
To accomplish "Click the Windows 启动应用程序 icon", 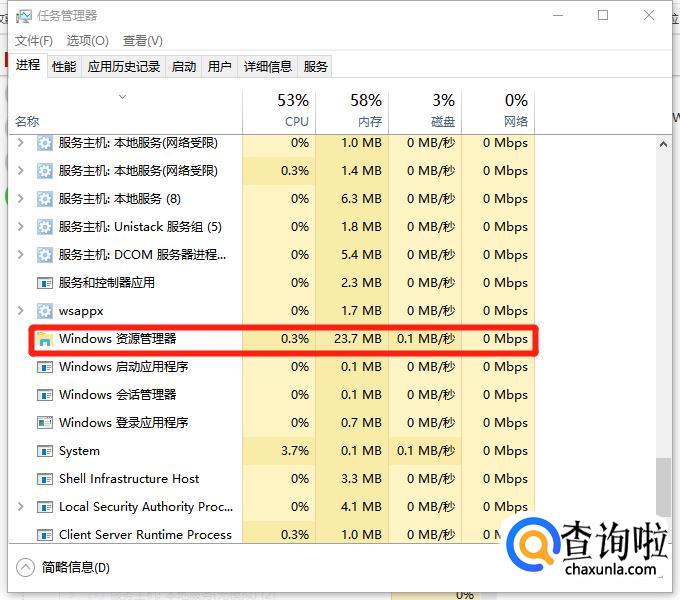I will tap(45, 367).
